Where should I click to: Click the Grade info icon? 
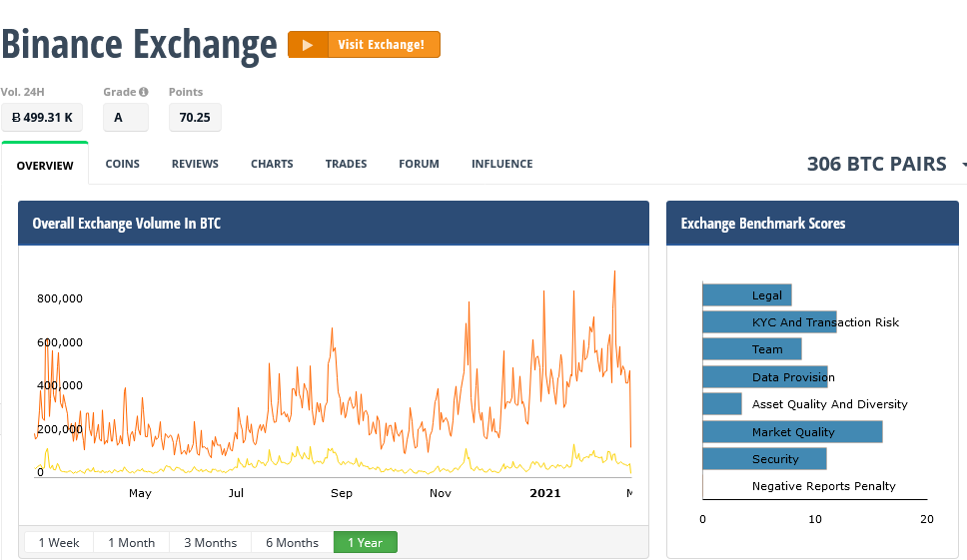[x=144, y=92]
